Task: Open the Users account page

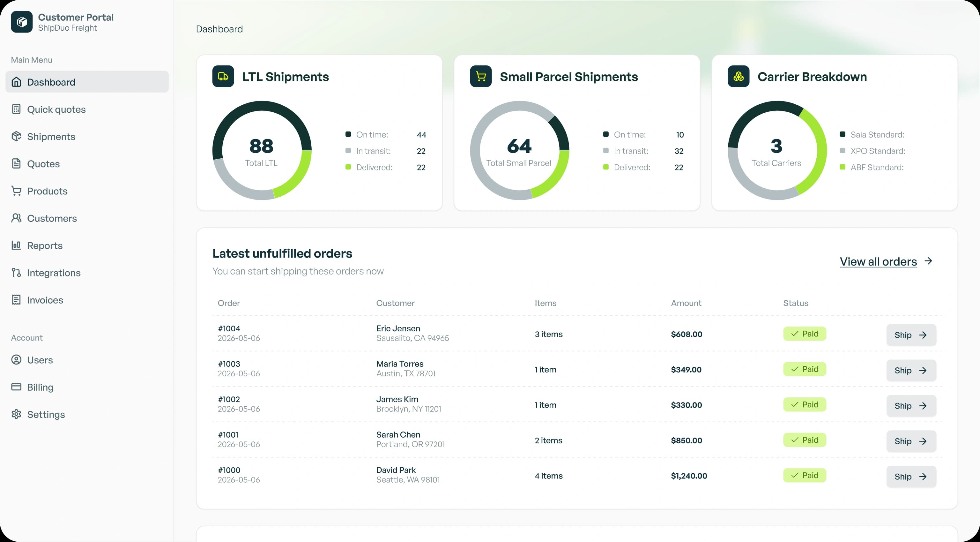Action: click(x=87, y=360)
